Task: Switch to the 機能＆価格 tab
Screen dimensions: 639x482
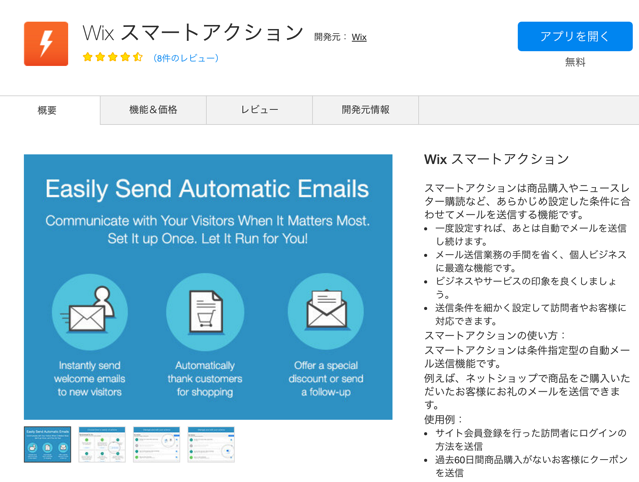Action: [153, 110]
